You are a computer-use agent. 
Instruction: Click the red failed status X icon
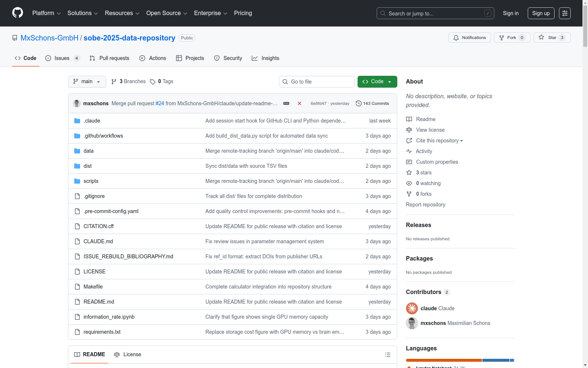pos(300,103)
